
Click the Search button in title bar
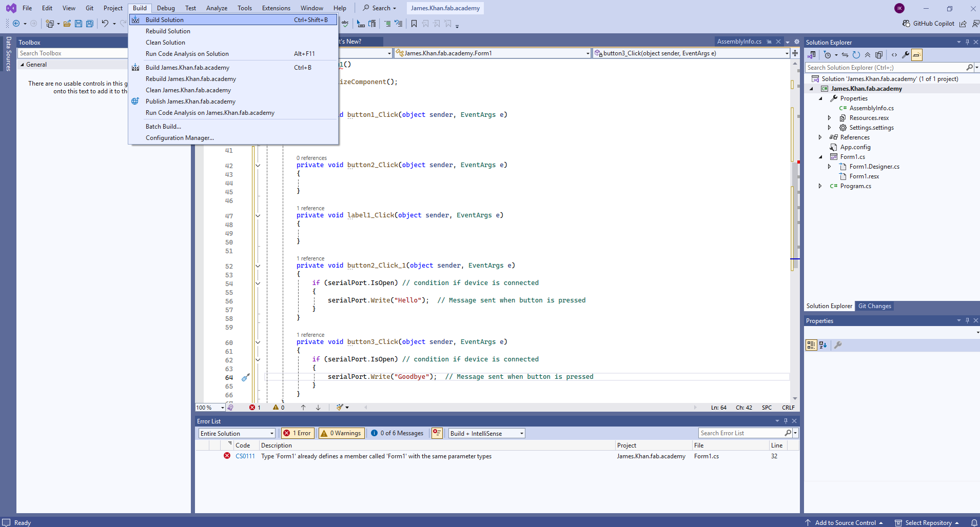click(x=379, y=8)
